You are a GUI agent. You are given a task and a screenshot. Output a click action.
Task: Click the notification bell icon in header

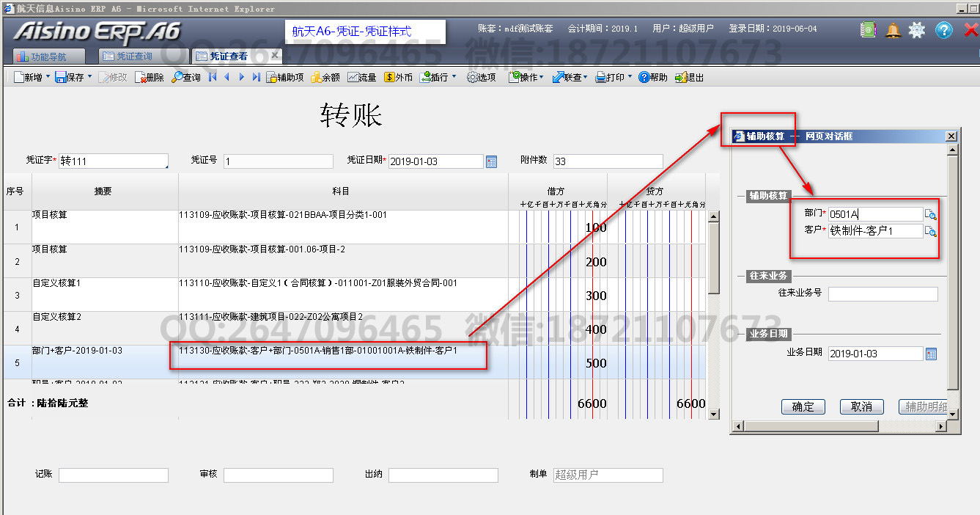tap(893, 30)
